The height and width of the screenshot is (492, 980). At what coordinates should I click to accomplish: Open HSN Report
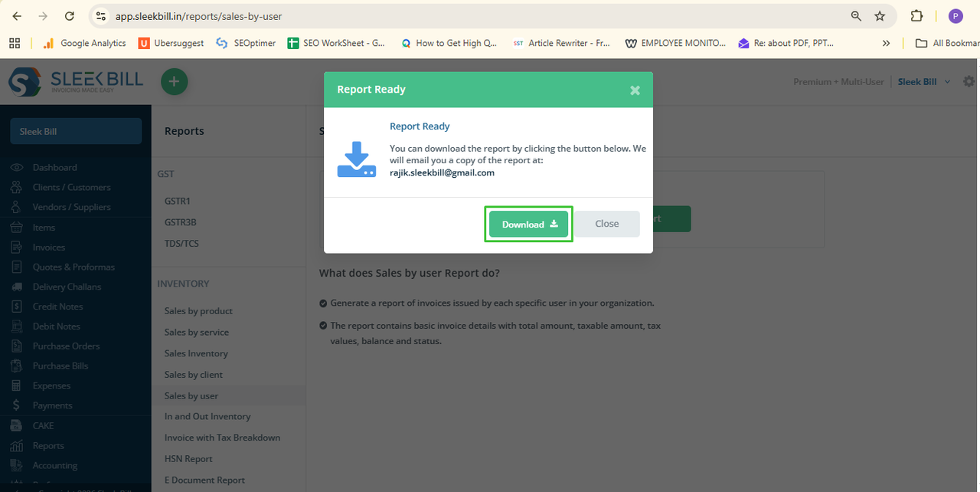188,458
